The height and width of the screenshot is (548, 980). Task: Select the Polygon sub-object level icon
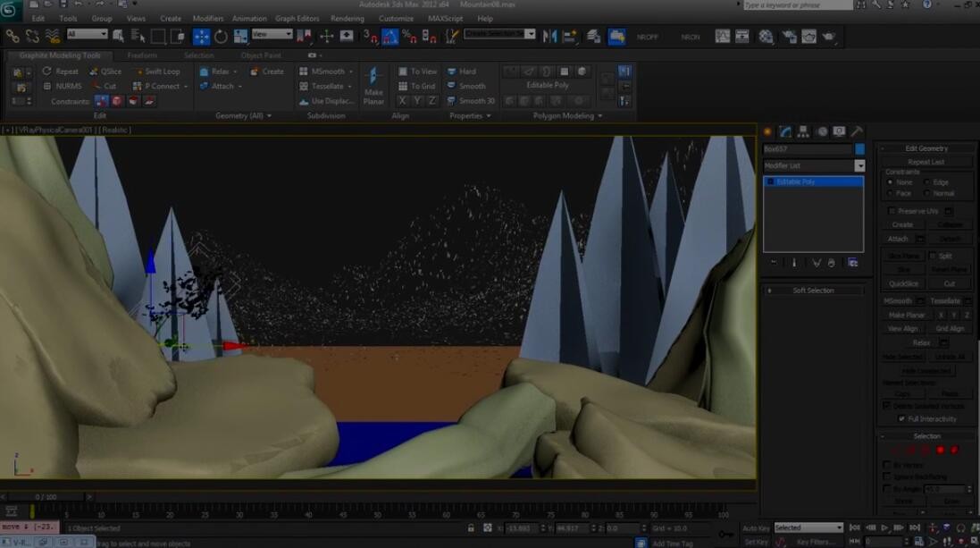pos(940,450)
